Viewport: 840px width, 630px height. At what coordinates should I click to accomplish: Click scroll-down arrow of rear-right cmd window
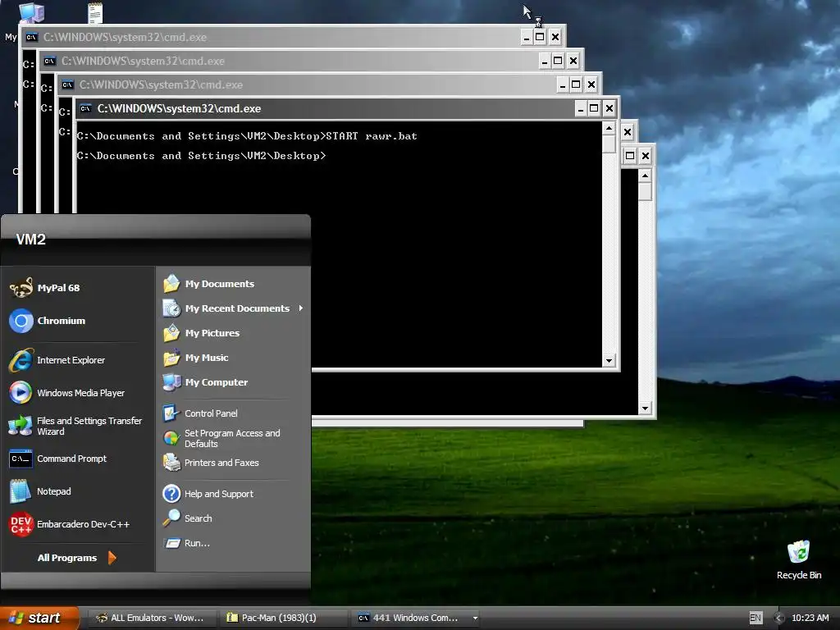click(645, 409)
